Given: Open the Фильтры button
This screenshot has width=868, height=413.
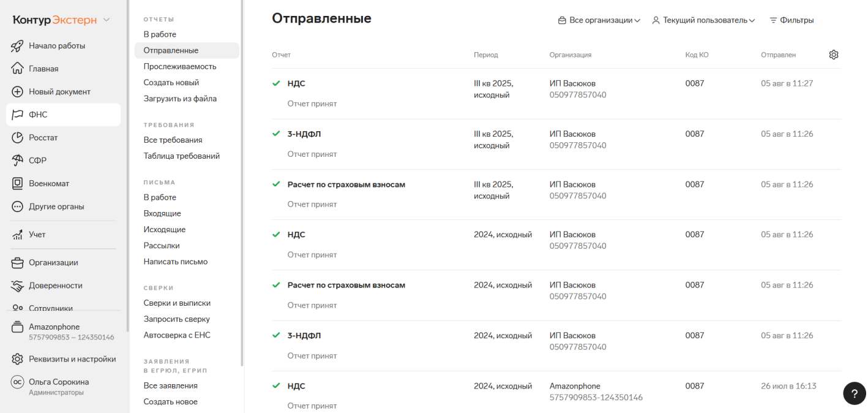Looking at the screenshot, I should pyautogui.click(x=791, y=20).
